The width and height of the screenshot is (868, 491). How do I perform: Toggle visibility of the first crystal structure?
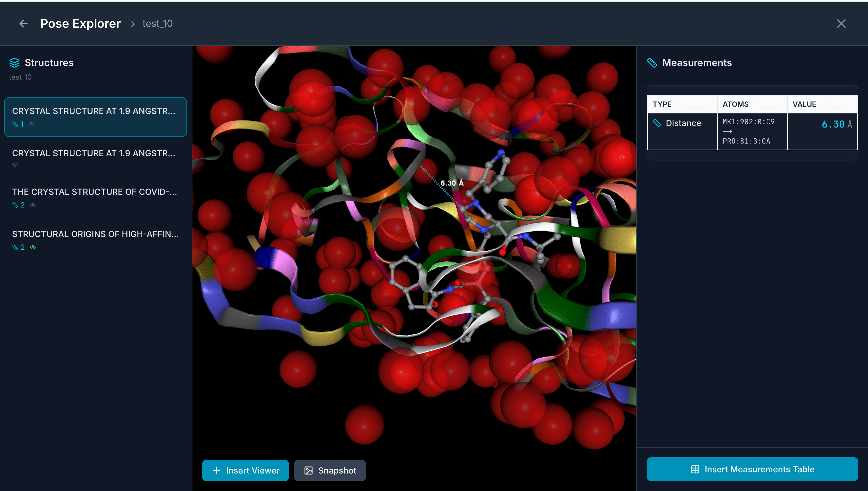tap(31, 125)
